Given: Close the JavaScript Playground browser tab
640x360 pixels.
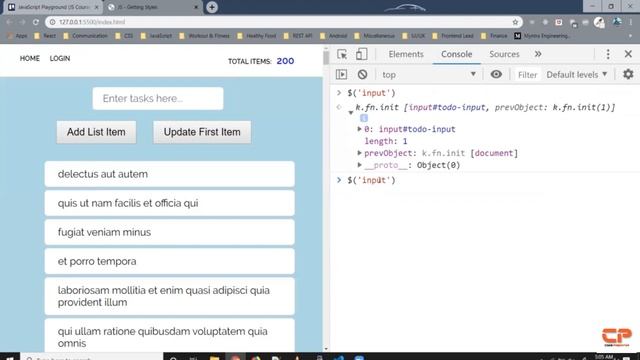Looking at the screenshot, I should [x=97, y=7].
